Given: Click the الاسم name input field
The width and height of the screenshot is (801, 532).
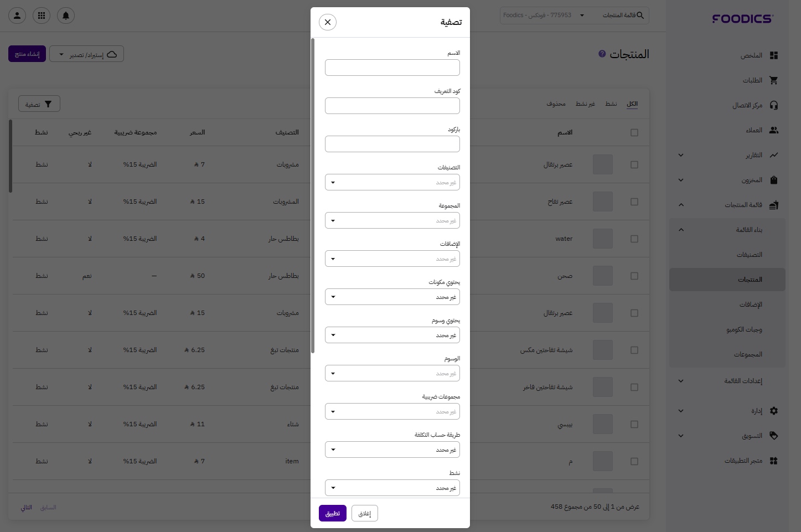Looking at the screenshot, I should pos(392,68).
